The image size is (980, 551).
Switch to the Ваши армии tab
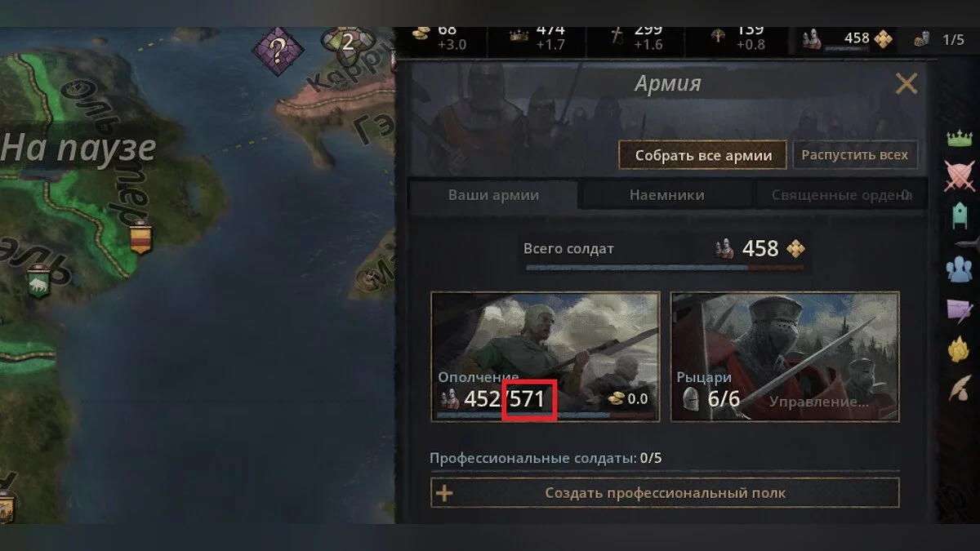click(493, 195)
